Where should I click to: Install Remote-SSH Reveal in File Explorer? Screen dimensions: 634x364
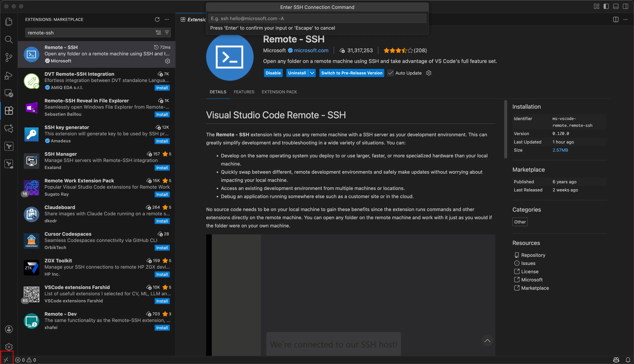162,114
